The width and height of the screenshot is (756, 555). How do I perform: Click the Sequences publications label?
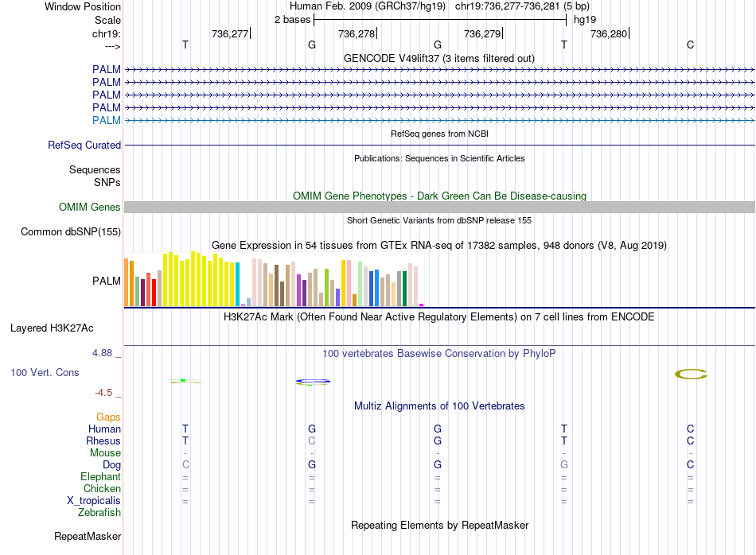(95, 169)
